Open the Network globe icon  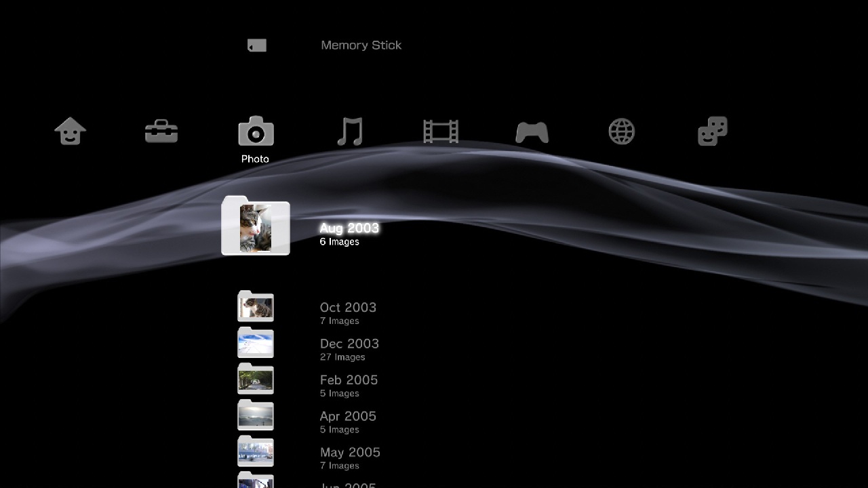(622, 131)
